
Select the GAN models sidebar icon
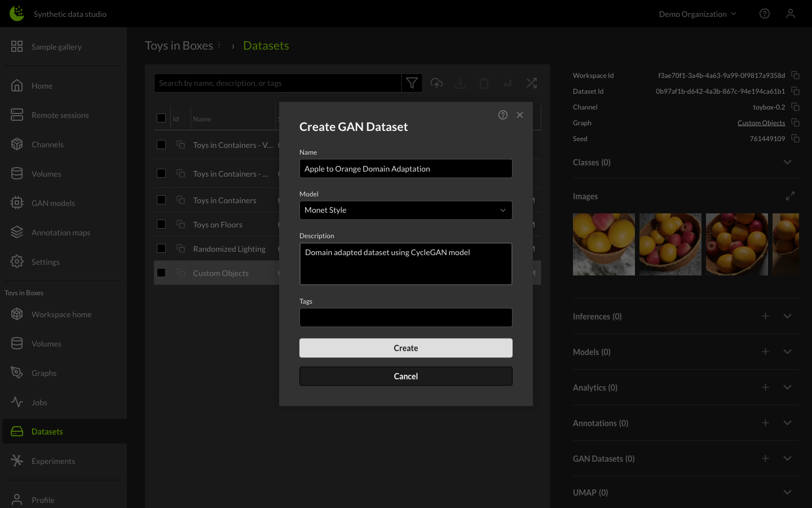tap(17, 203)
